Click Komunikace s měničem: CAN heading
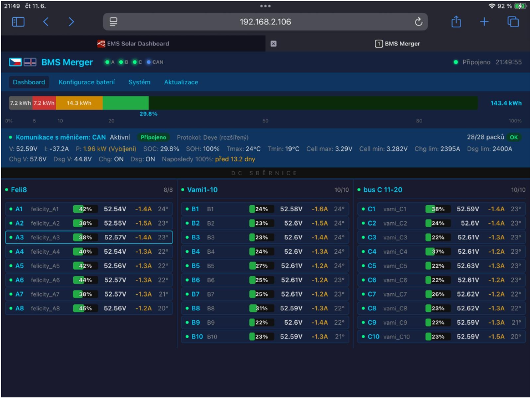The height and width of the screenshot is (399, 532). (x=60, y=137)
